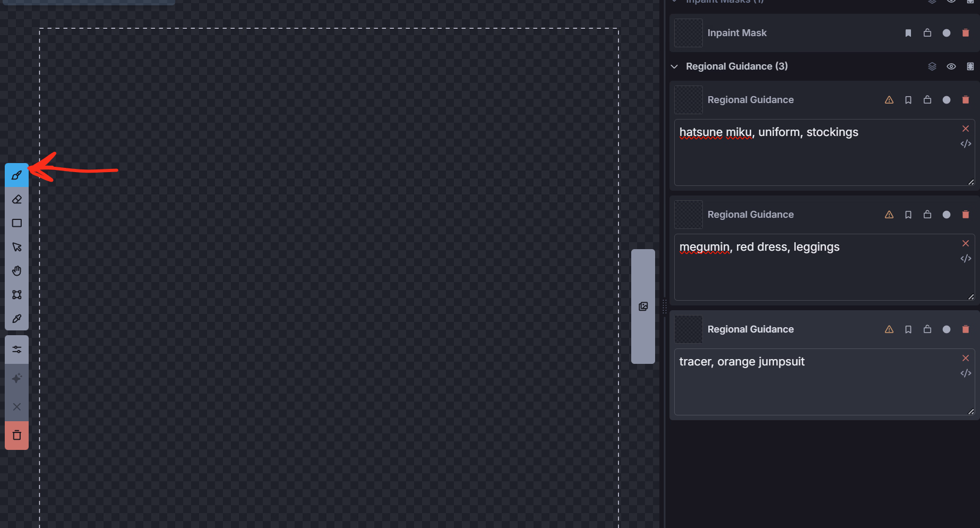Viewport: 980px width, 528px height.
Task: Toggle lock on tracer layer
Action: pos(927,329)
